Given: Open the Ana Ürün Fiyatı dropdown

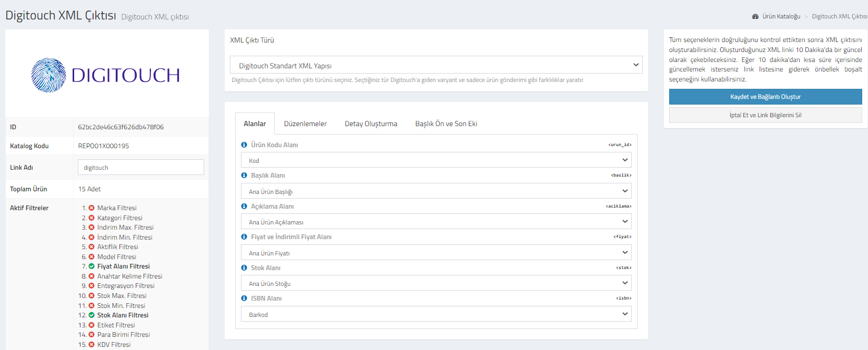Looking at the screenshot, I should (x=436, y=253).
